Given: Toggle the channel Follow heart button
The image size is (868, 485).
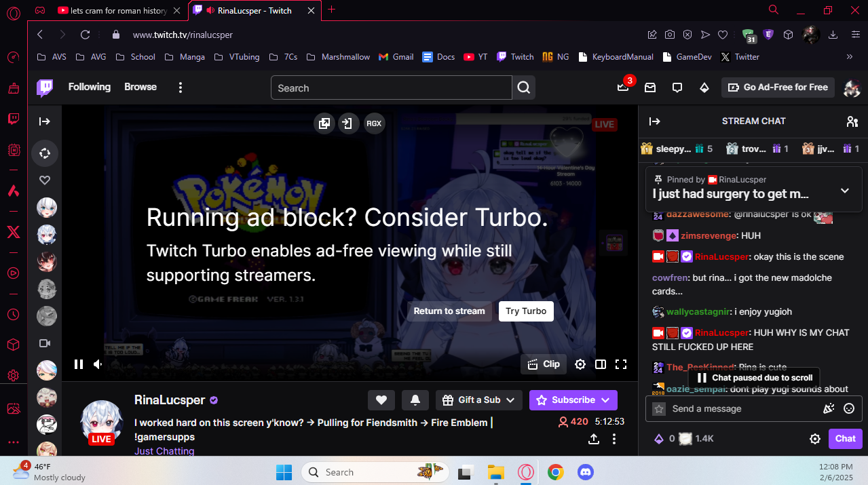Looking at the screenshot, I should 381,400.
